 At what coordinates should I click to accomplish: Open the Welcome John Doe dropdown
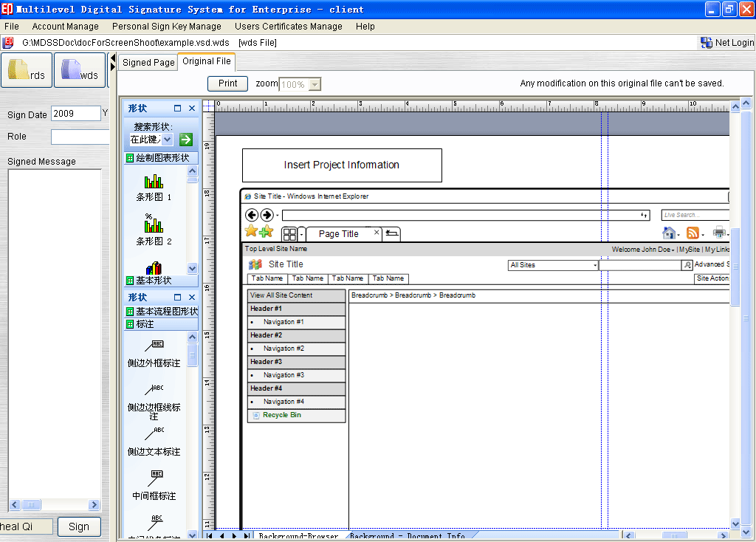pyautogui.click(x=643, y=250)
